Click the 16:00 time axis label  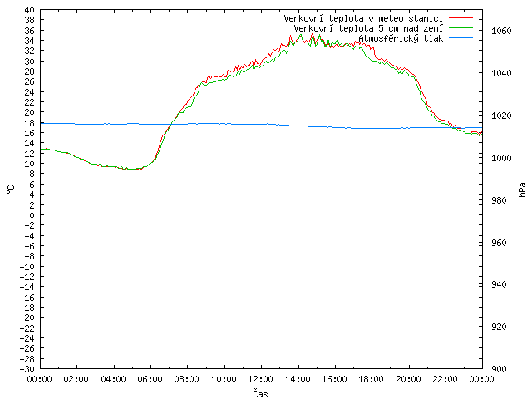click(x=334, y=379)
